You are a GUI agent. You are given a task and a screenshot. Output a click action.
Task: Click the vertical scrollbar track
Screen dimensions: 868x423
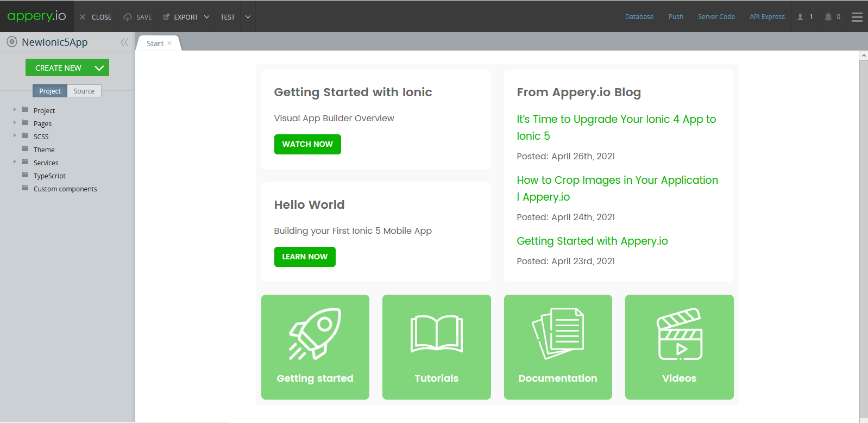[864, 239]
